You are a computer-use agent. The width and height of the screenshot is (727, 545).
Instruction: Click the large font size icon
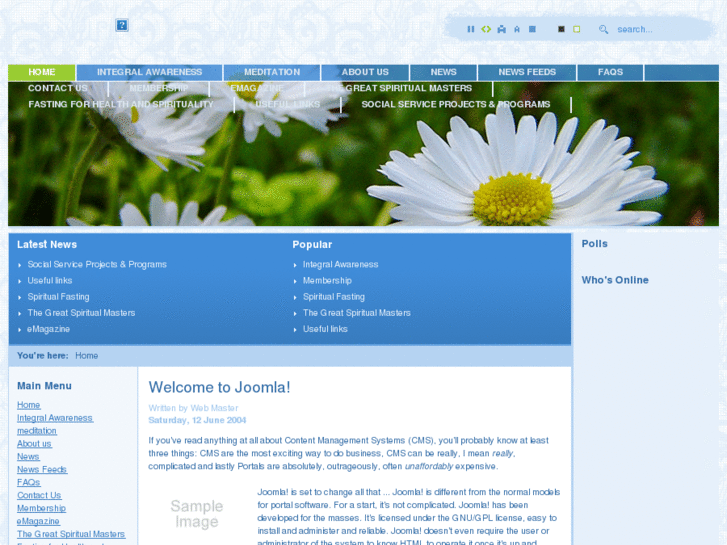coord(502,29)
